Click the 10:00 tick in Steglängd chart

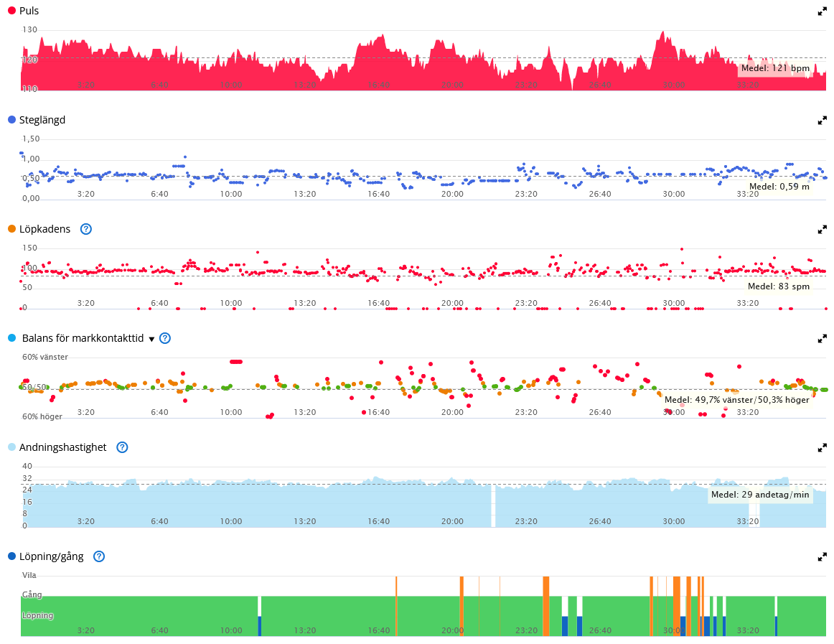pos(231,194)
